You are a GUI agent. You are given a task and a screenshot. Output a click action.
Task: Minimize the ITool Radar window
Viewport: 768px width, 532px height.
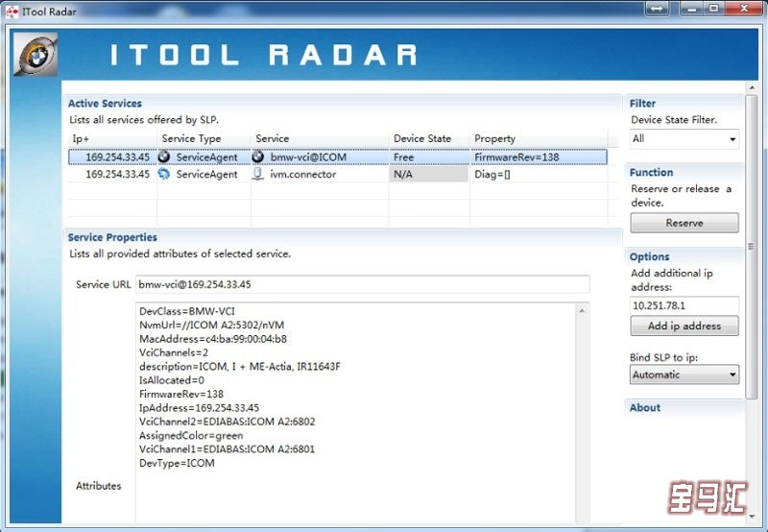[691, 9]
